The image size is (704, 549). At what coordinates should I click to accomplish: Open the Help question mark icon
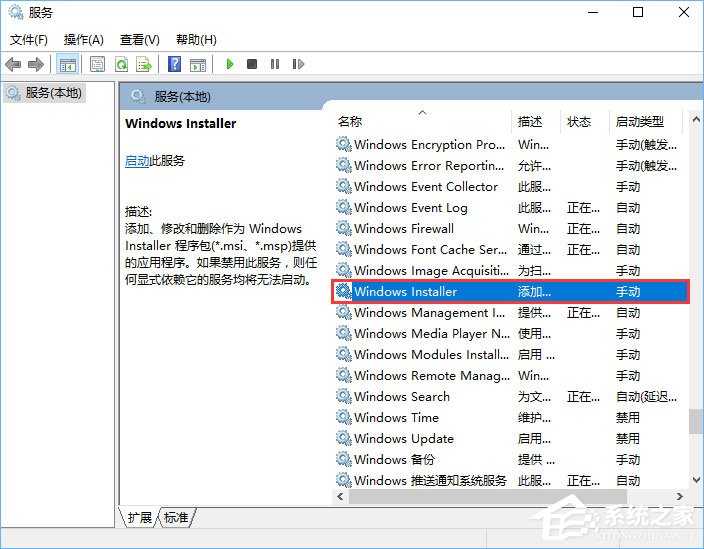tap(174, 64)
